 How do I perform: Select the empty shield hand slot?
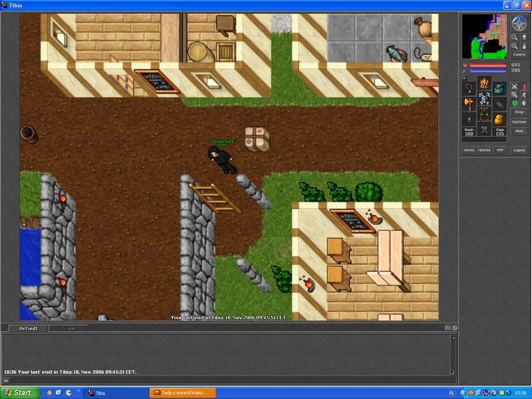(x=500, y=104)
